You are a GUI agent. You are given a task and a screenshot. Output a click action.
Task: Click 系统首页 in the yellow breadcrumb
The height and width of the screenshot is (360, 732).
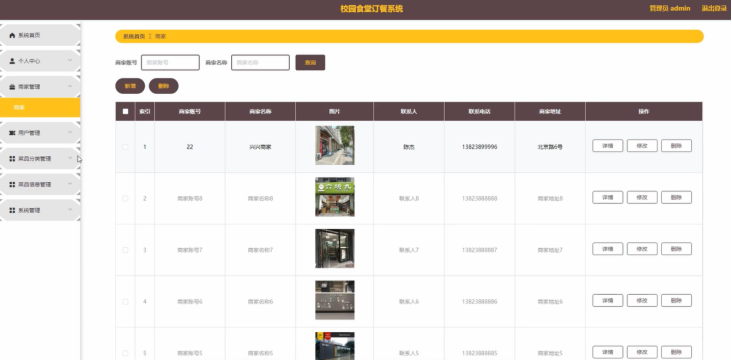coord(134,36)
